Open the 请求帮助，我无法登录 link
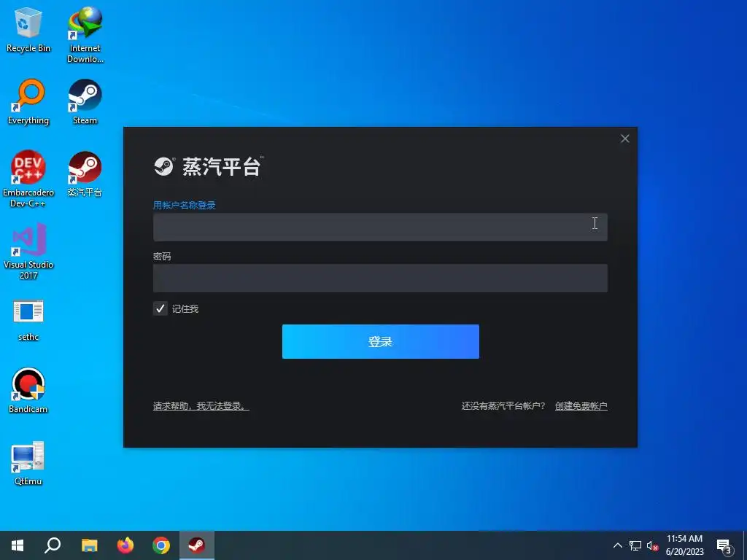 pos(201,406)
